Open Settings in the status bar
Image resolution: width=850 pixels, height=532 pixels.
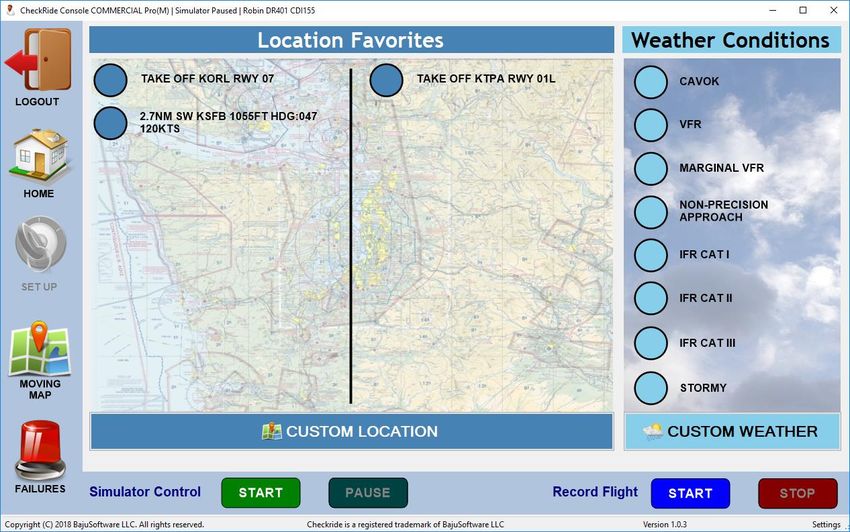point(826,524)
